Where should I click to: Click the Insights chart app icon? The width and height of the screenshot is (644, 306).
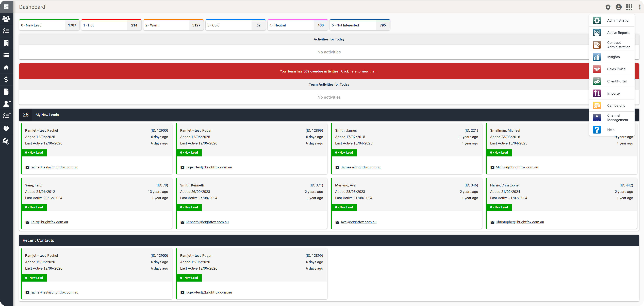[597, 57]
